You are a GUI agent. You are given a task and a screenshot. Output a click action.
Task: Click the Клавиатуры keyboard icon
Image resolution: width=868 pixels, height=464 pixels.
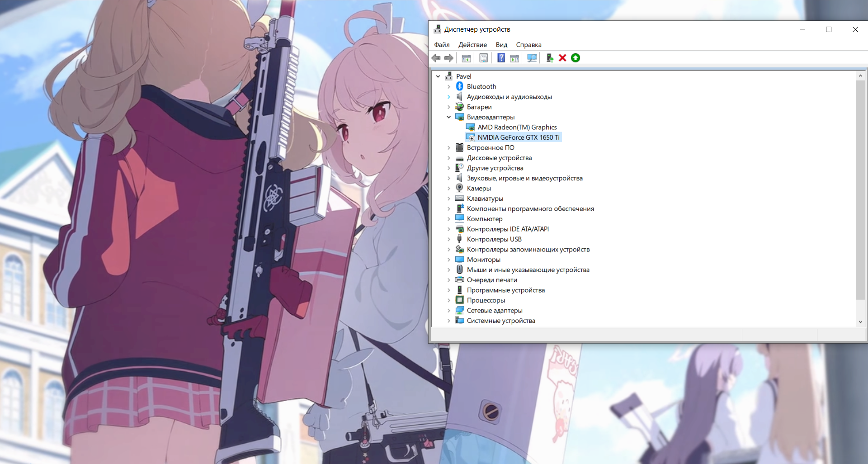[460, 198]
